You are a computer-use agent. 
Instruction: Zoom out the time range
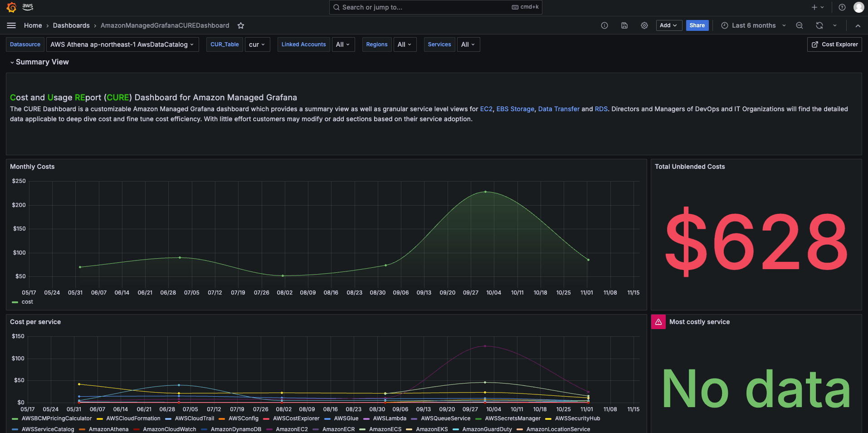pyautogui.click(x=799, y=25)
